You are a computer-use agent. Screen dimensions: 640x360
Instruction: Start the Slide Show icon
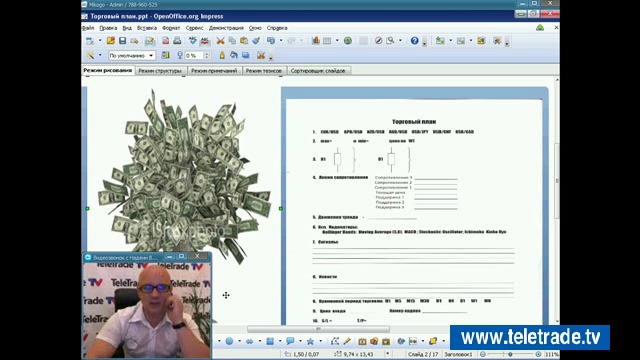pyautogui.click(x=497, y=40)
